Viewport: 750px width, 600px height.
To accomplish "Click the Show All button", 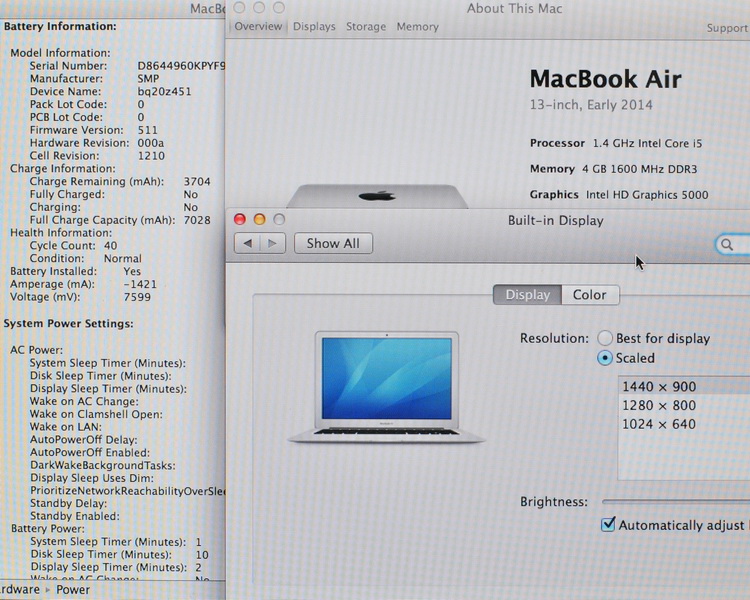I will (333, 244).
